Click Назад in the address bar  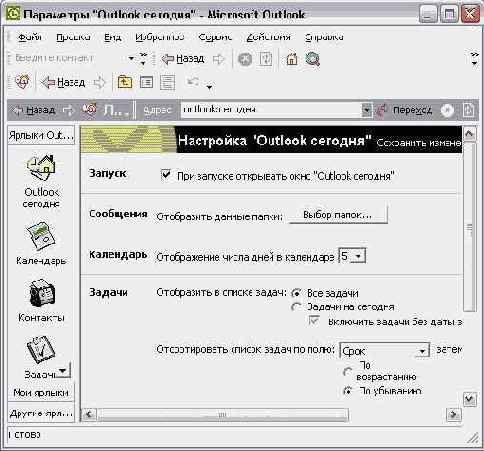pos(33,110)
